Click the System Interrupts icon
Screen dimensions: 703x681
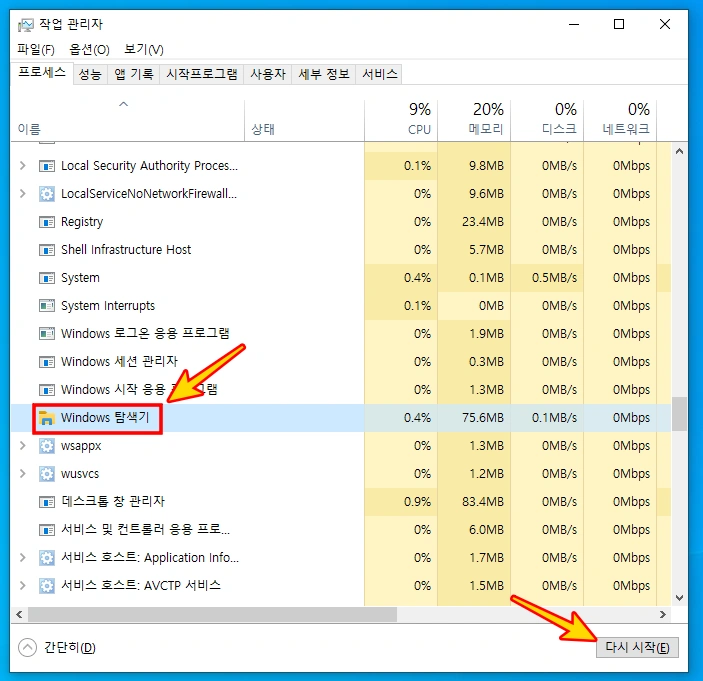click(x=47, y=306)
